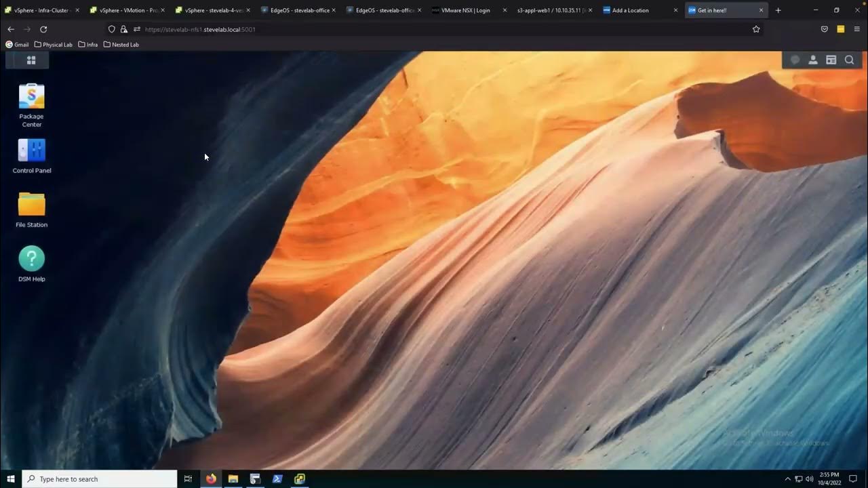Open Infra bookmarks folder
Image resolution: width=868 pixels, height=488 pixels.
pos(88,45)
